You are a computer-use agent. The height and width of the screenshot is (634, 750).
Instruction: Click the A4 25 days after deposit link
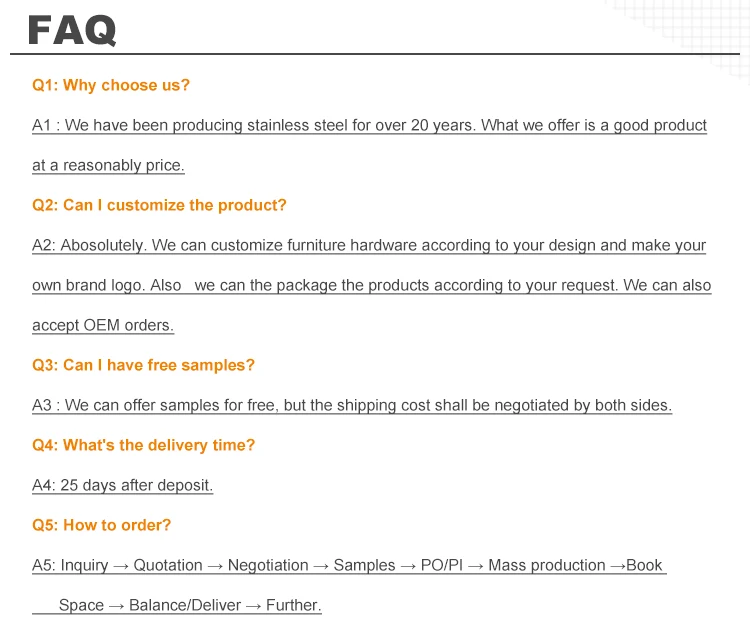(x=122, y=485)
